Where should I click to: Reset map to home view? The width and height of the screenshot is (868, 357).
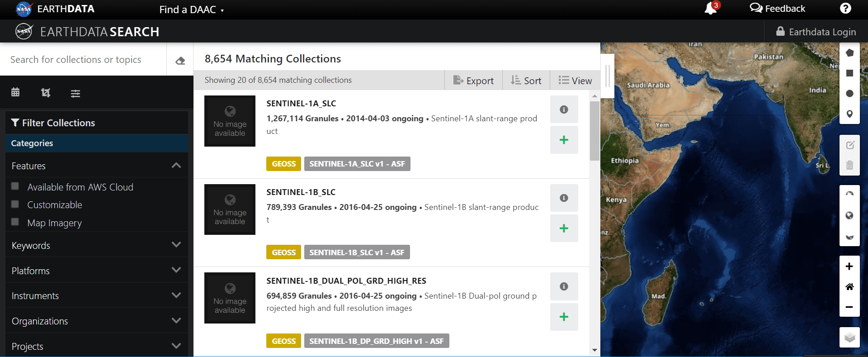pyautogui.click(x=849, y=286)
